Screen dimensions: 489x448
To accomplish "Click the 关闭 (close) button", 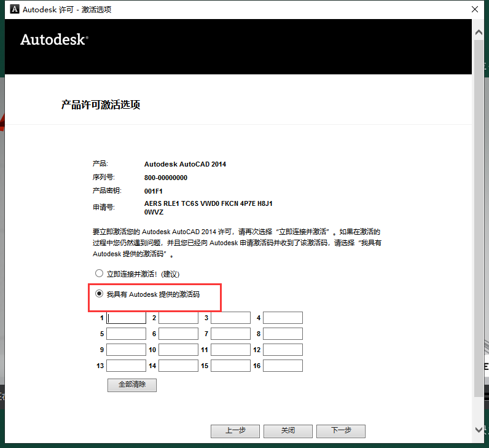I will (x=288, y=431).
